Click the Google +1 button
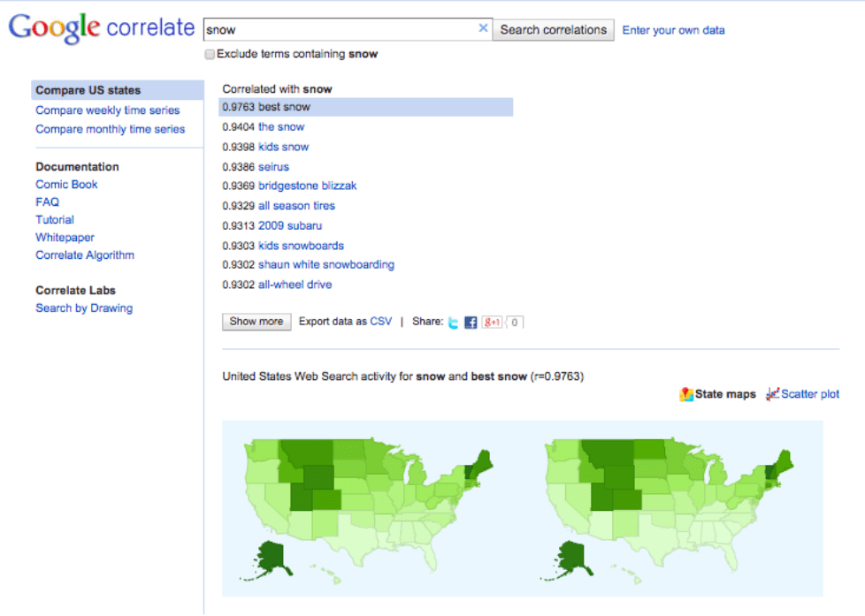 [492, 322]
